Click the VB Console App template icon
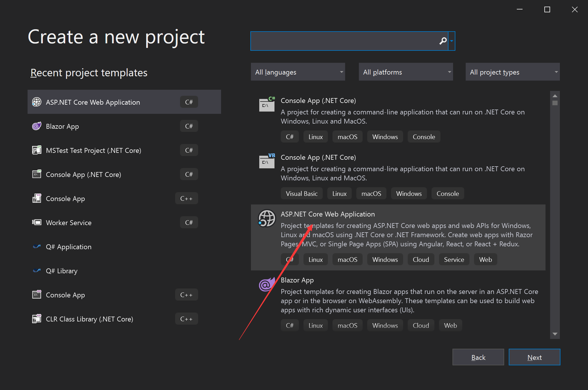 tap(267, 161)
